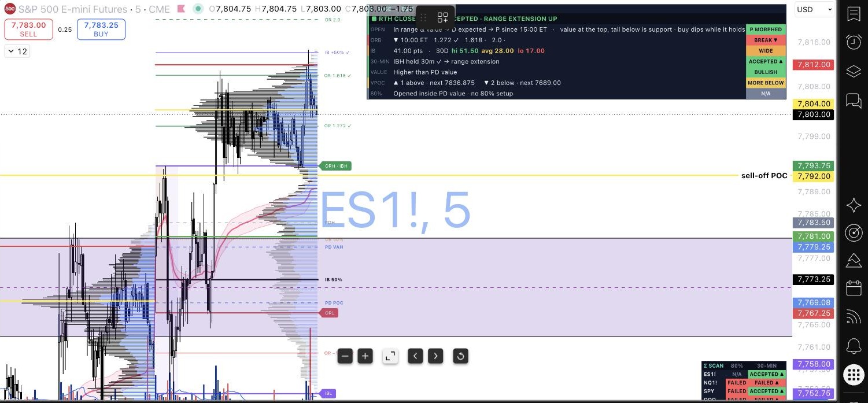
Task: Click the purple IBL label
Action: click(328, 393)
